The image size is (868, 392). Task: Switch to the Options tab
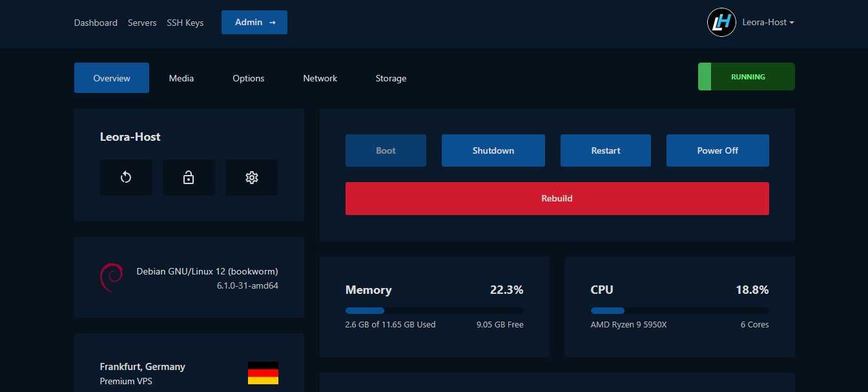coord(249,78)
